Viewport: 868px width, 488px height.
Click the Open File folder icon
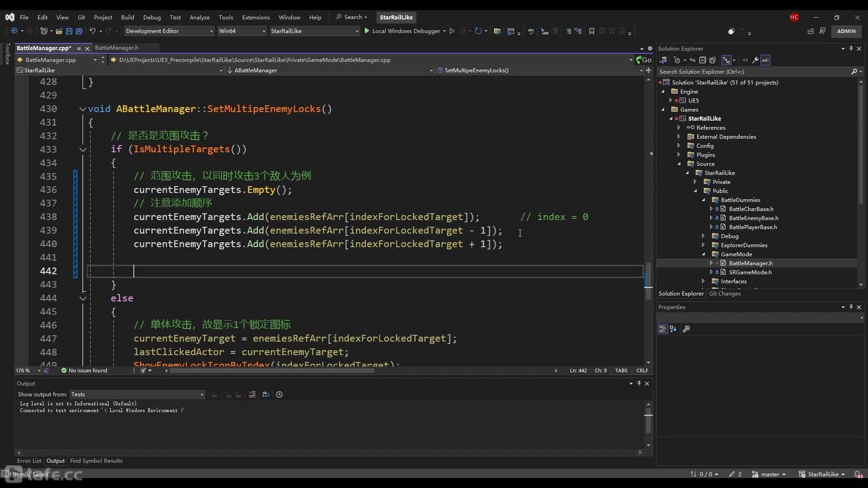[59, 31]
